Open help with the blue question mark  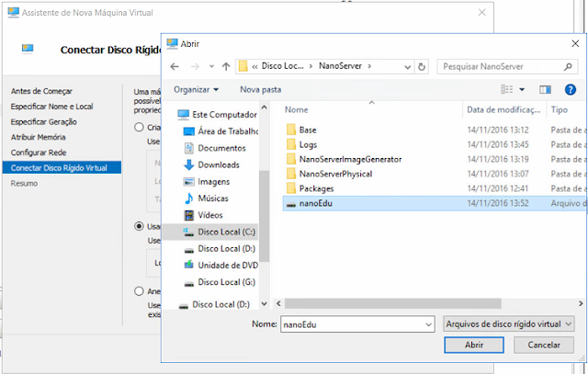click(570, 89)
